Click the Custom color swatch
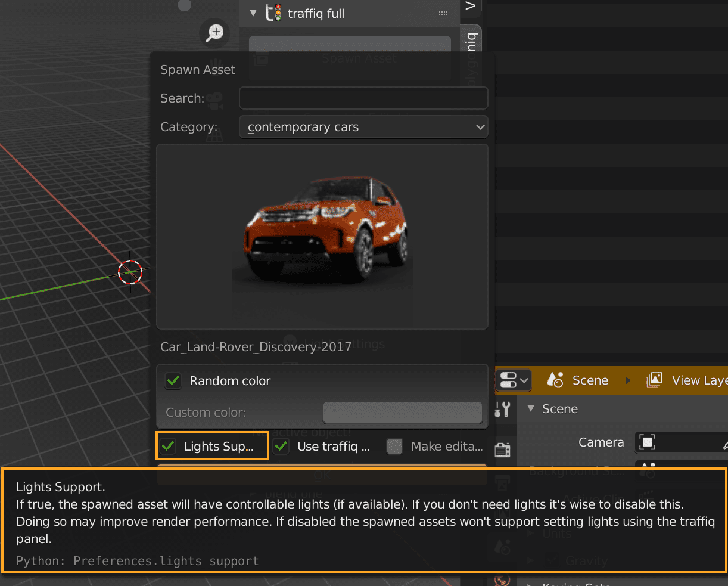Screen dimensions: 728x586 pyautogui.click(x=402, y=413)
